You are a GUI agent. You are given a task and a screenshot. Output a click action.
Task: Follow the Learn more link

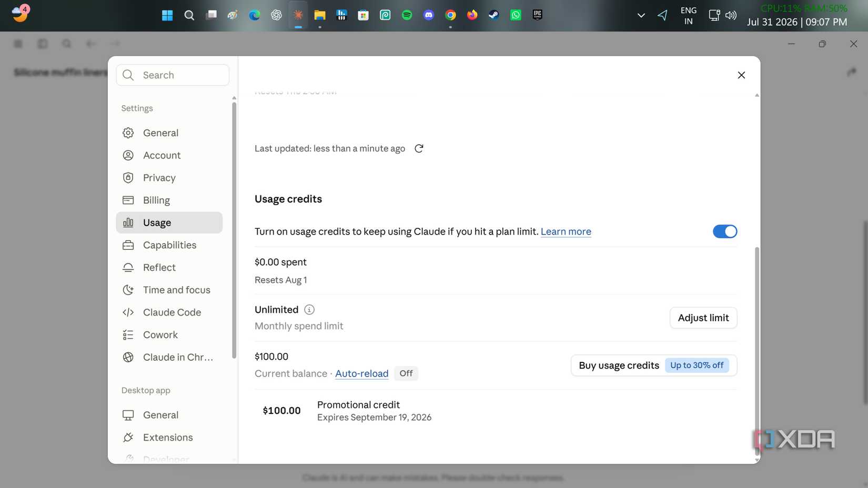click(566, 231)
